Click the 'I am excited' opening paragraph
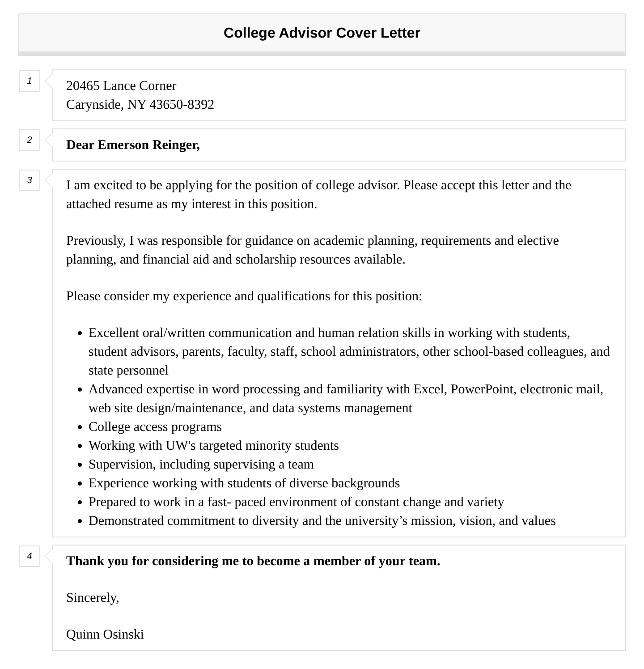The image size is (644, 669). click(318, 195)
